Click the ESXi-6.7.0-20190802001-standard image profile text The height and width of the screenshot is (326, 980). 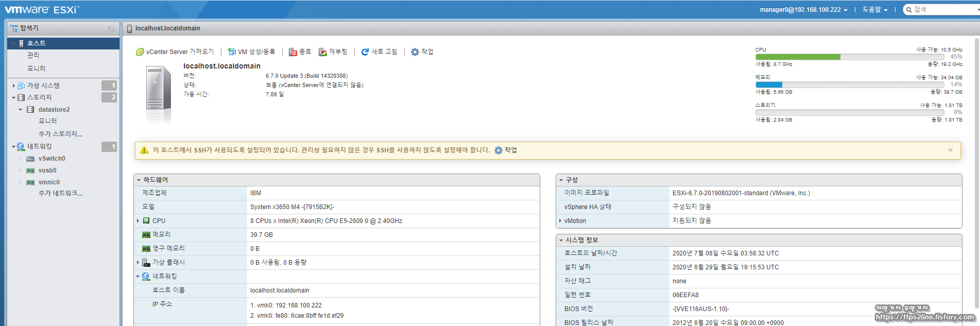pos(741,193)
